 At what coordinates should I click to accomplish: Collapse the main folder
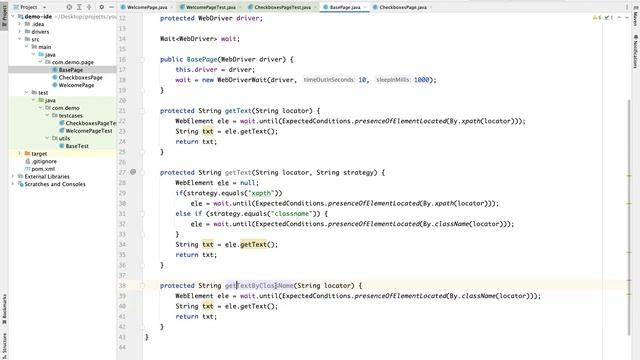click(27, 47)
